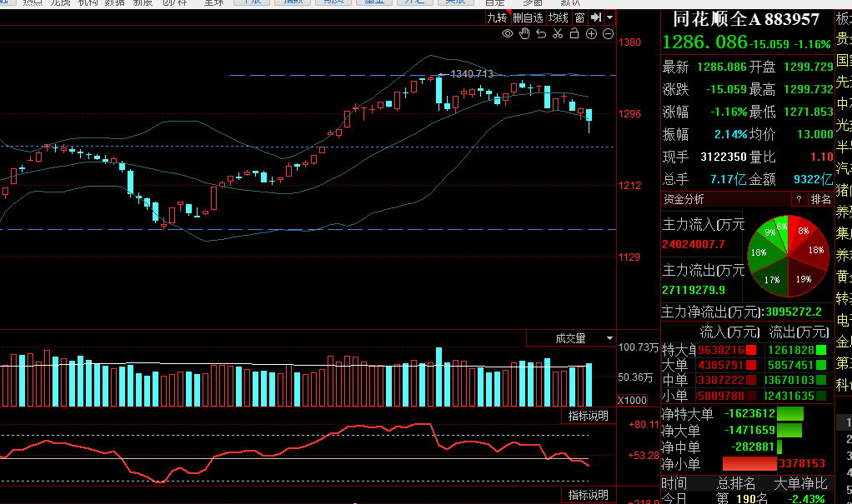Image resolution: width=852 pixels, height=504 pixels.
Task: Click the 均价 value 13.000
Action: pyautogui.click(x=815, y=134)
